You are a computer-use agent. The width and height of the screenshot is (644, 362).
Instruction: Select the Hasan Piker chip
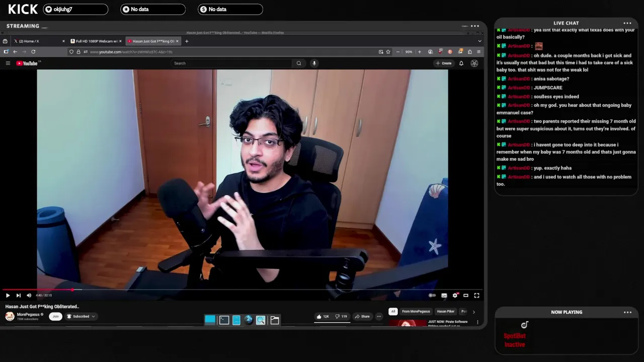445,311
